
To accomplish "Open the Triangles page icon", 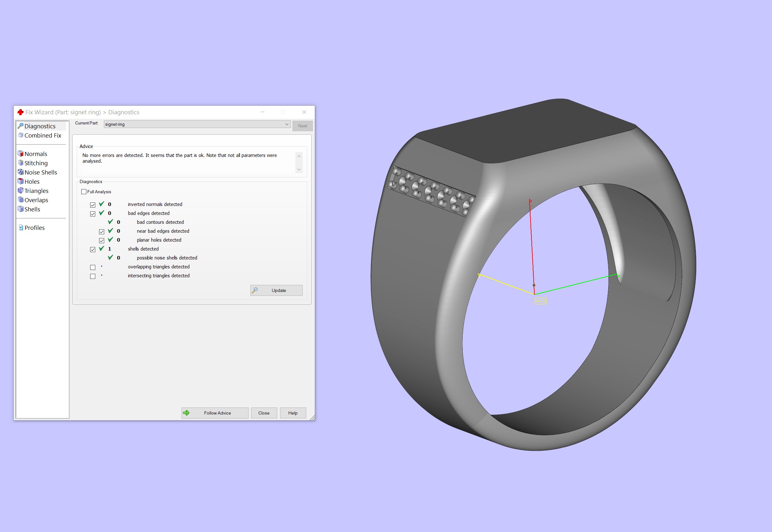I will click(21, 191).
